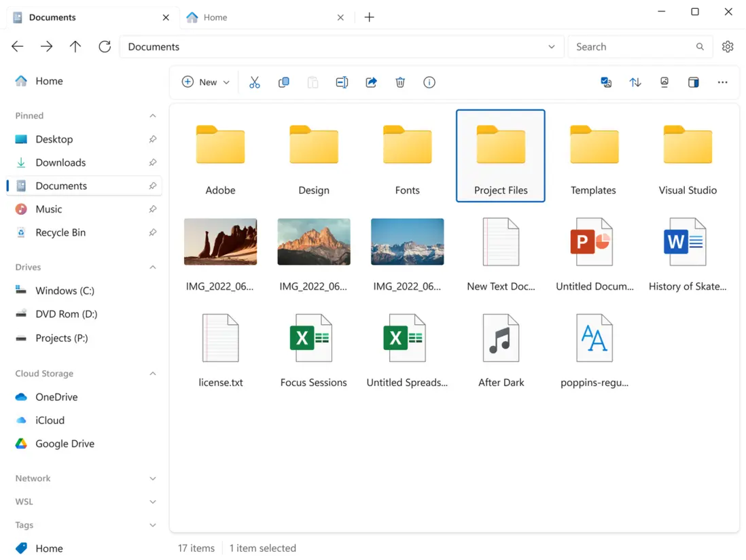This screenshot has width=746, height=560.
Task: Open settings with the gear icon
Action: click(728, 47)
